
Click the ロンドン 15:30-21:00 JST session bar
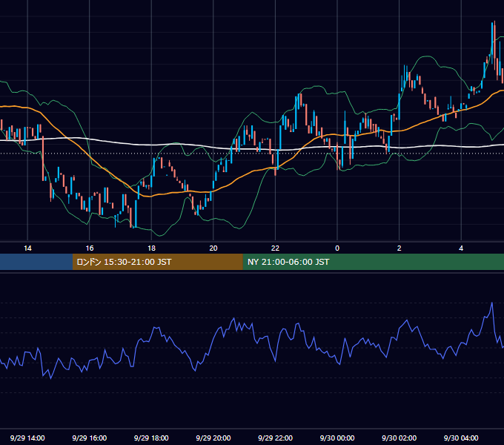157,262
